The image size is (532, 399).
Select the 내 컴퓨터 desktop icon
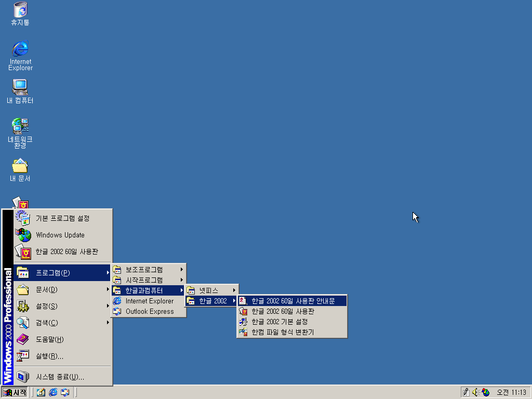[20, 91]
